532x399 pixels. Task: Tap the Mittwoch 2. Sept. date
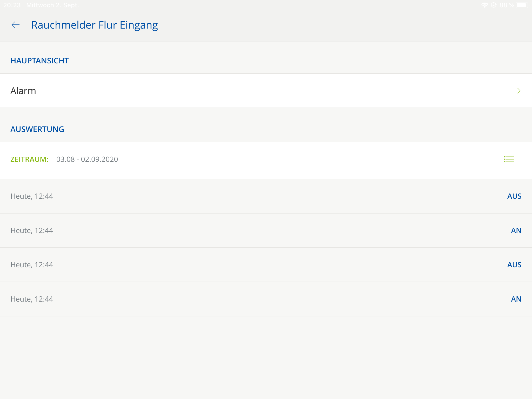click(52, 5)
